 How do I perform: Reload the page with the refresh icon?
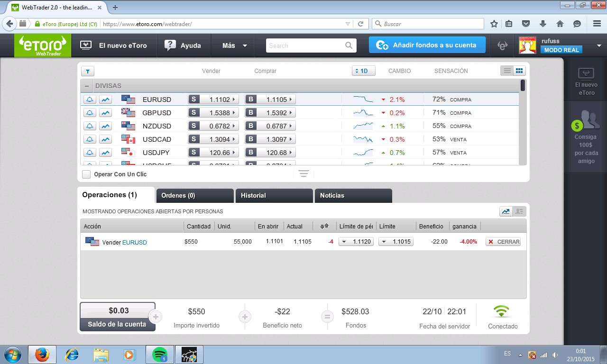360,24
